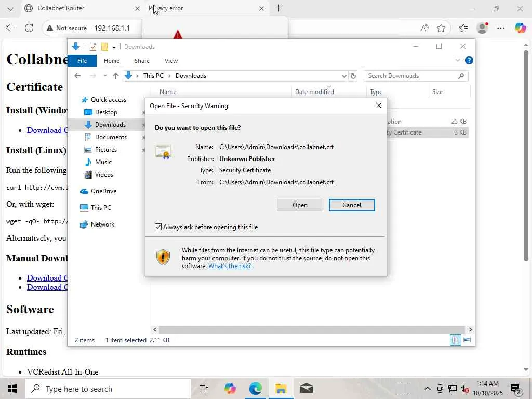Image resolution: width=532 pixels, height=399 pixels.
Task: Click search magnifier icon in Explorer
Action: (x=461, y=76)
